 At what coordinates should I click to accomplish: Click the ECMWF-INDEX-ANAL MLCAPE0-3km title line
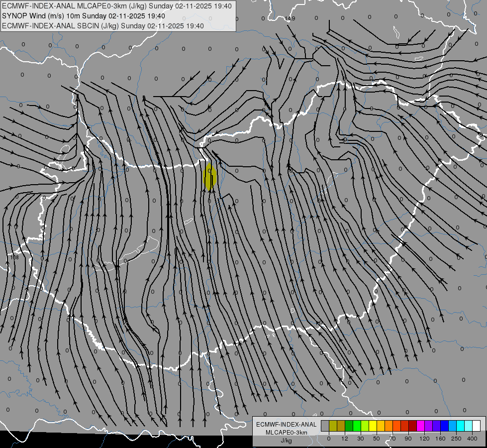coord(117,6)
